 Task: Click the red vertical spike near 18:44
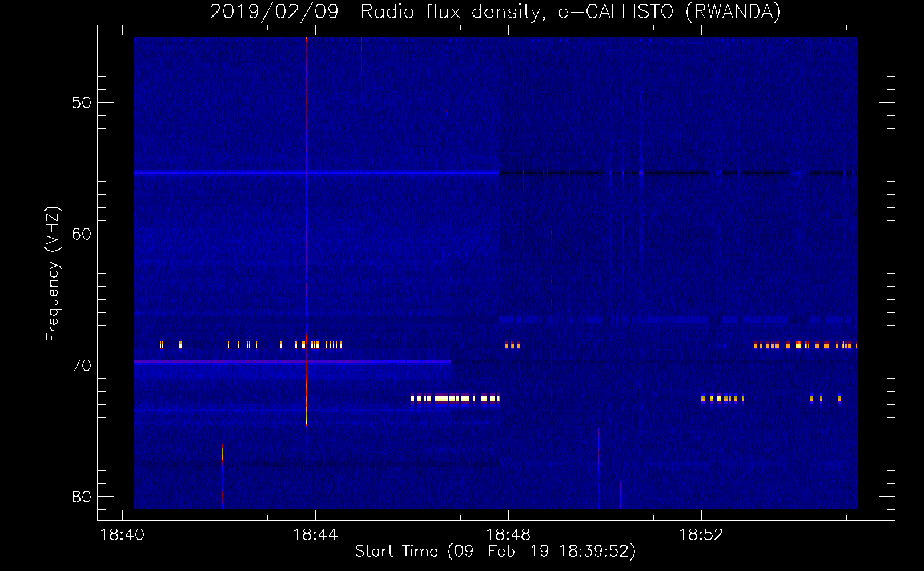coord(306,231)
